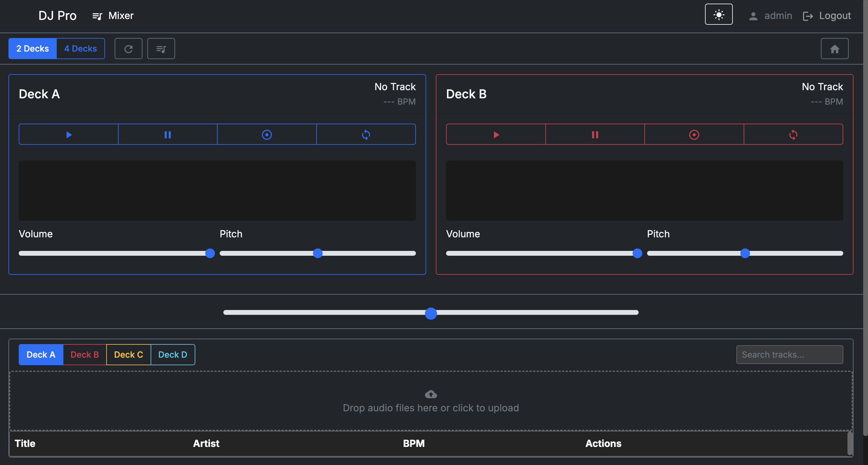868x465 pixels.
Task: Toggle loop on Deck A
Action: (366, 134)
